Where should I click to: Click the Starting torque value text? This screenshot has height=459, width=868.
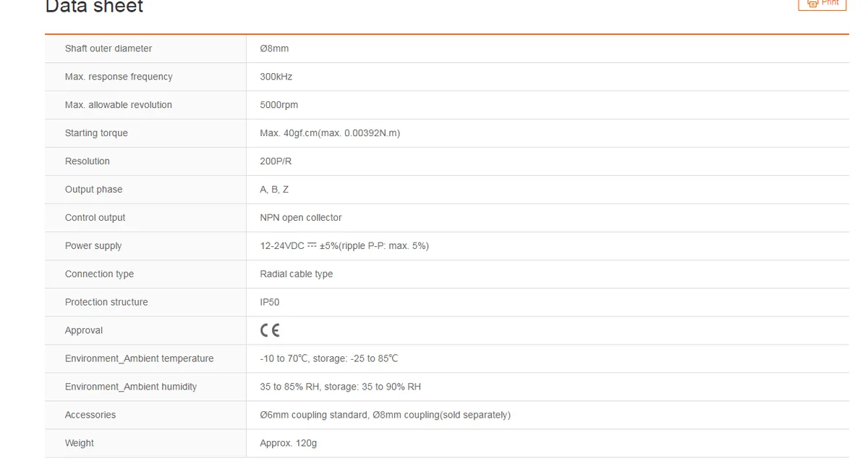point(330,133)
